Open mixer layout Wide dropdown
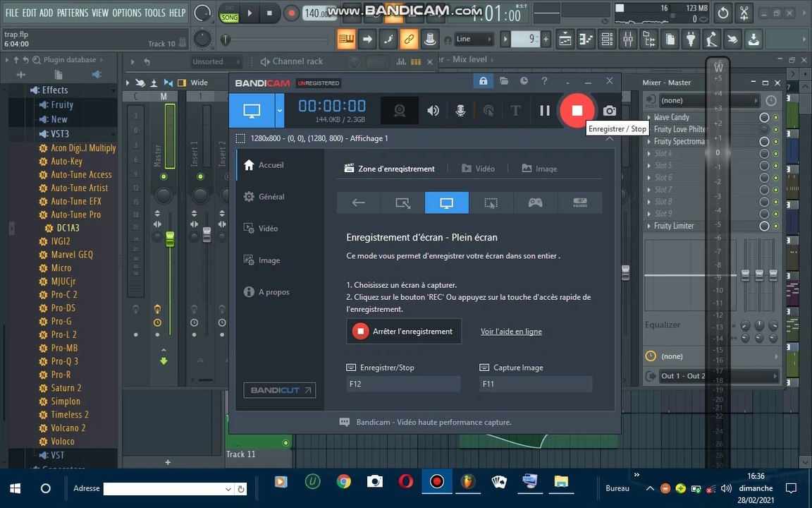The width and height of the screenshot is (812, 508). (199, 83)
